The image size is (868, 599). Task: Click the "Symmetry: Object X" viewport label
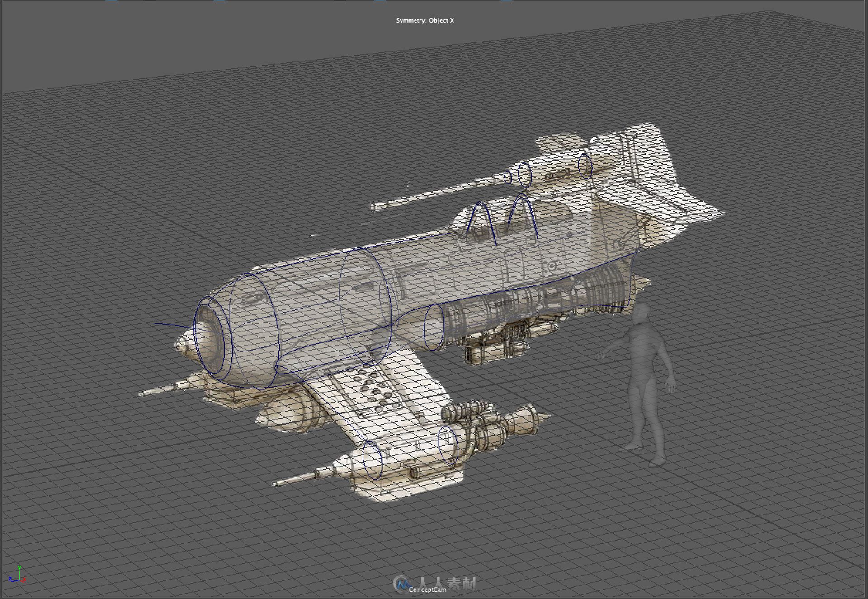425,20
